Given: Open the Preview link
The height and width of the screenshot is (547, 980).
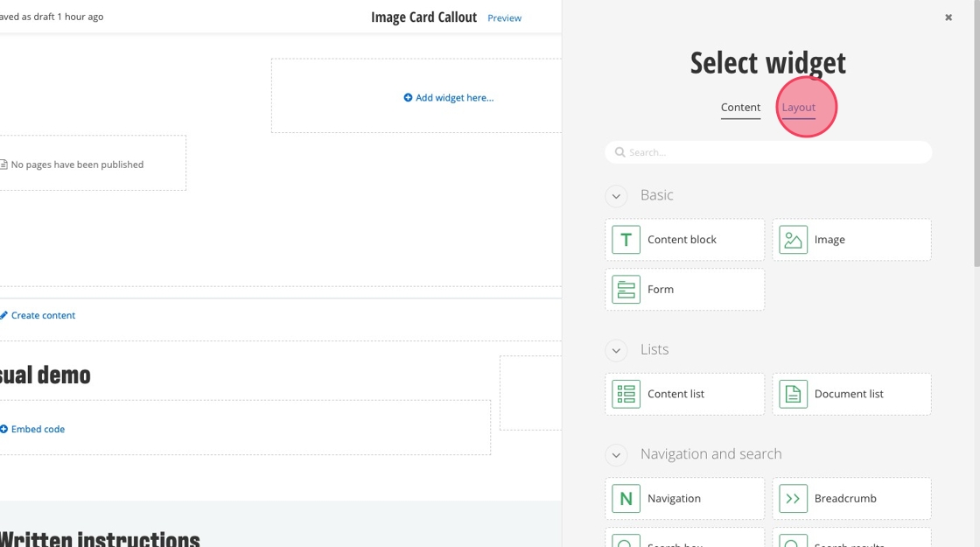Looking at the screenshot, I should (504, 18).
